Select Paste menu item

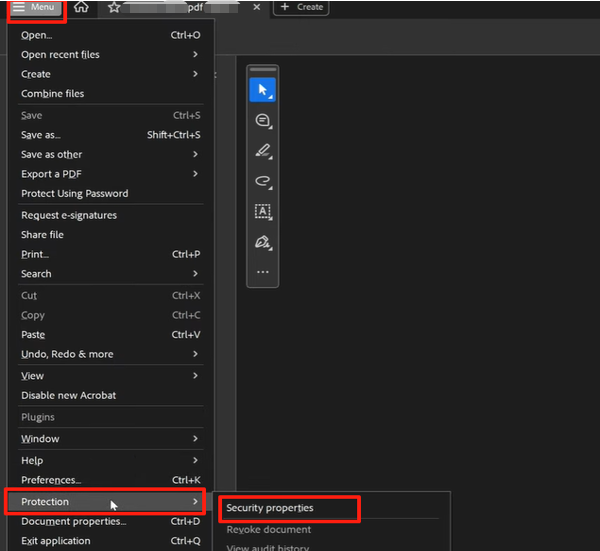(x=111, y=335)
